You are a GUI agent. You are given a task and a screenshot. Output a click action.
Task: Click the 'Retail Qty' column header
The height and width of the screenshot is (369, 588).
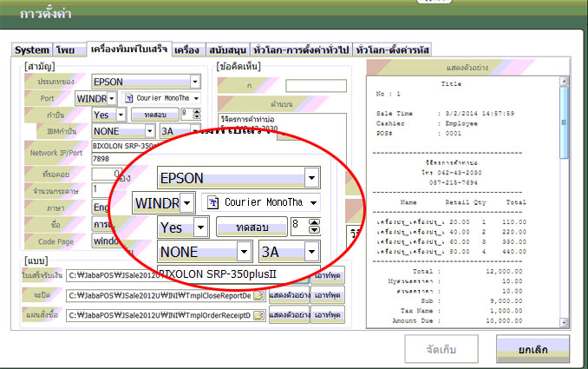[466, 202]
